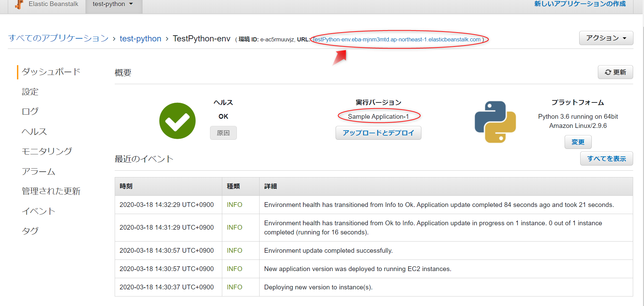The image size is (644, 306).
Task: Click the 更新 refresh button
Action: click(615, 72)
